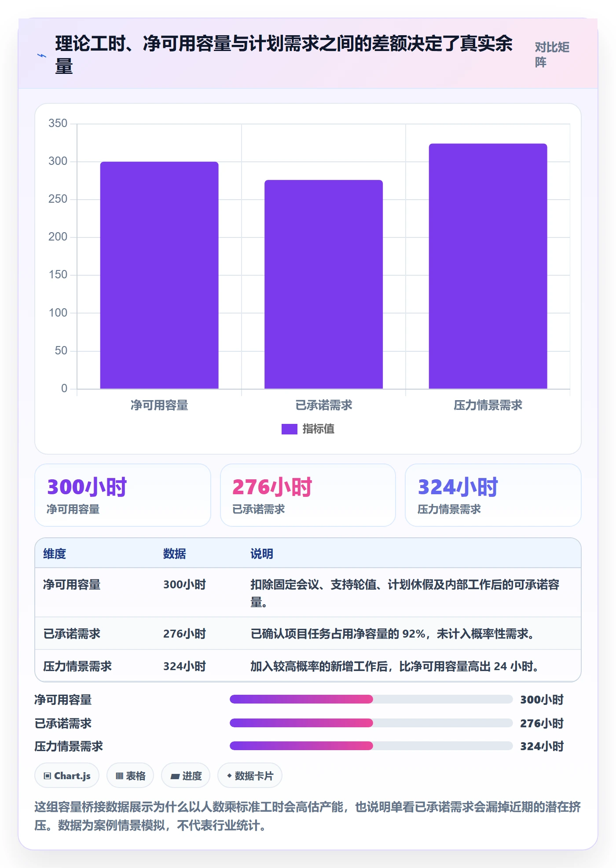The height and width of the screenshot is (868, 616).
Task: Click the 已承诺需求 bar in chart
Action: (x=323, y=284)
